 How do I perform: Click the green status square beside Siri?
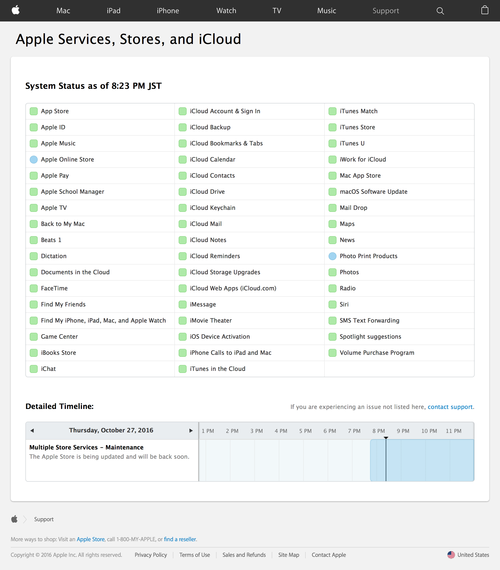click(x=332, y=304)
